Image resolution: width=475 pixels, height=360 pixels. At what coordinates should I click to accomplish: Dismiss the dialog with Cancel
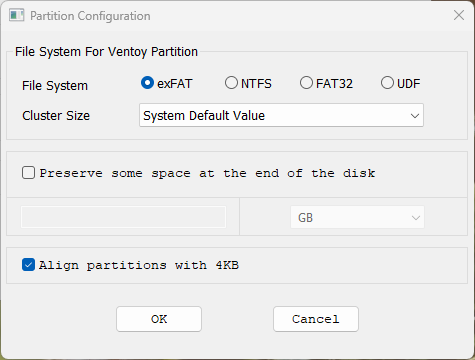click(316, 319)
